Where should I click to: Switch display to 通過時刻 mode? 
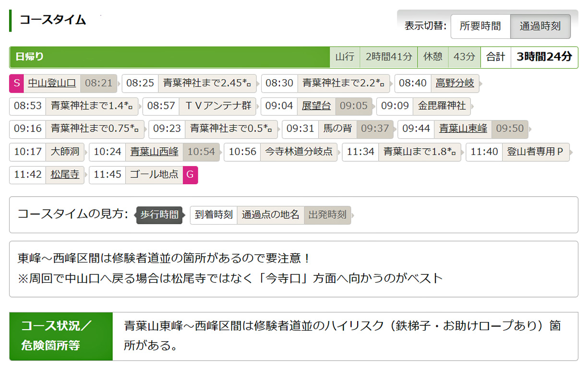pyautogui.click(x=540, y=26)
